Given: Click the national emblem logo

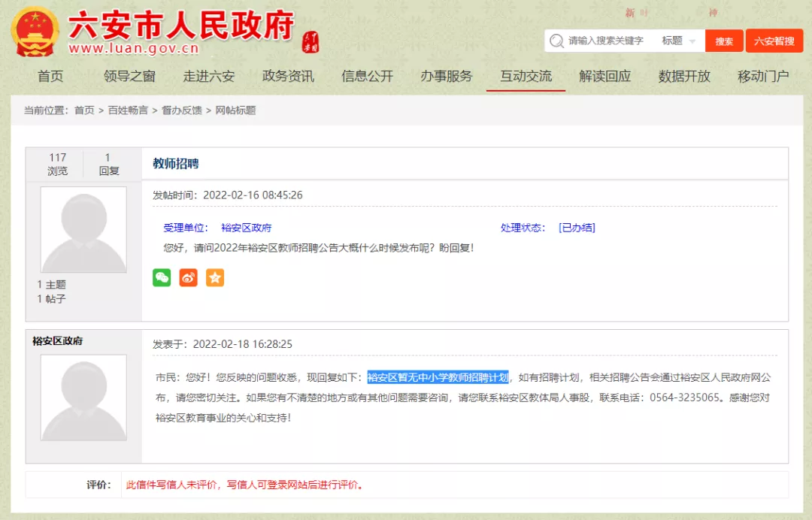Looking at the screenshot, I should click(x=35, y=32).
